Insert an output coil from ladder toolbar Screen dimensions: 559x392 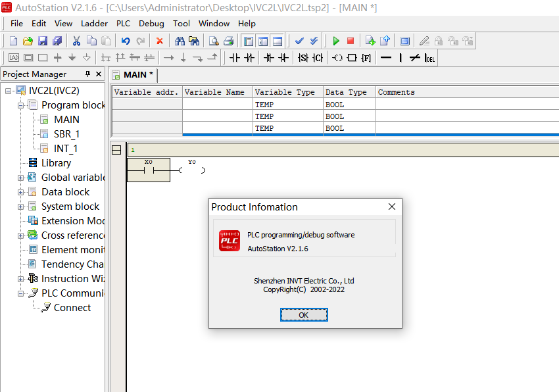337,58
